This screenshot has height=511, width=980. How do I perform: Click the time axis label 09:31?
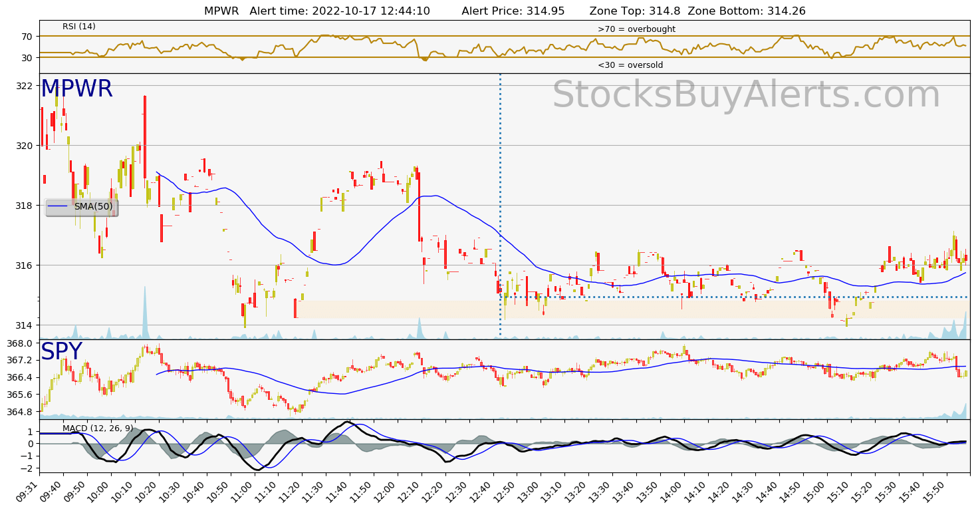click(28, 492)
